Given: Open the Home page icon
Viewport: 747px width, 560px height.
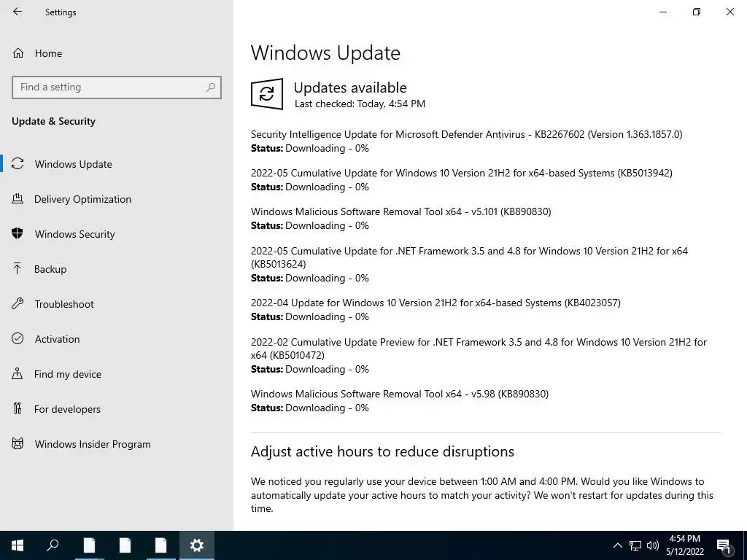Looking at the screenshot, I should point(18,52).
